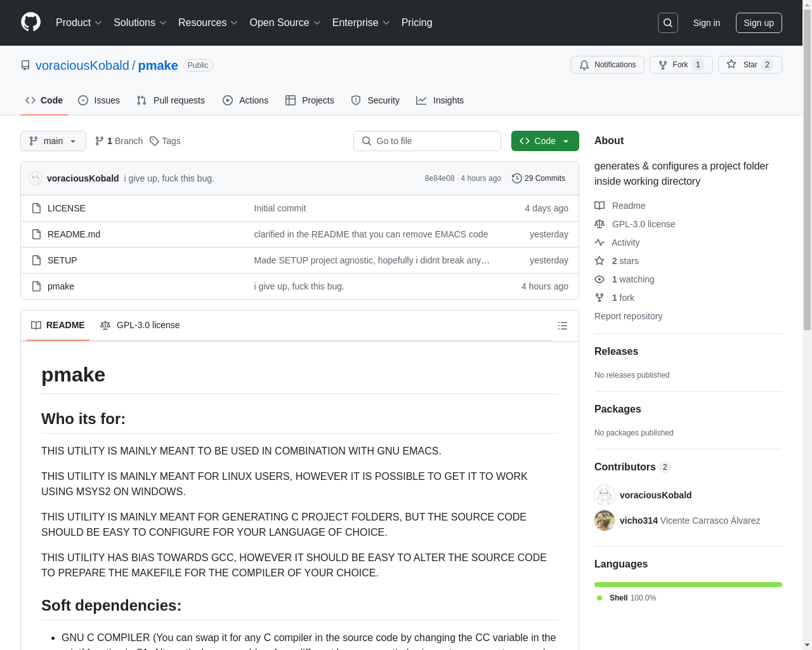
Task: Open the pmake repository name link
Action: pyautogui.click(x=158, y=65)
